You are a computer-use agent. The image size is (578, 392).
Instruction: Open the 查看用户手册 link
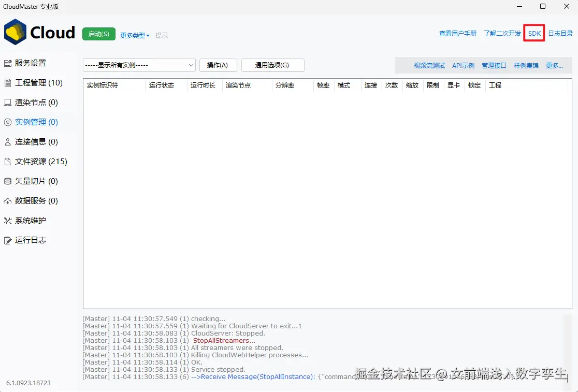point(458,34)
